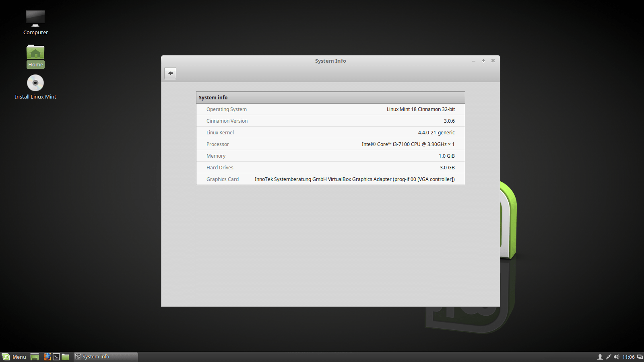Click the Linux Kernel label
This screenshot has width=644, height=362.
click(220, 133)
